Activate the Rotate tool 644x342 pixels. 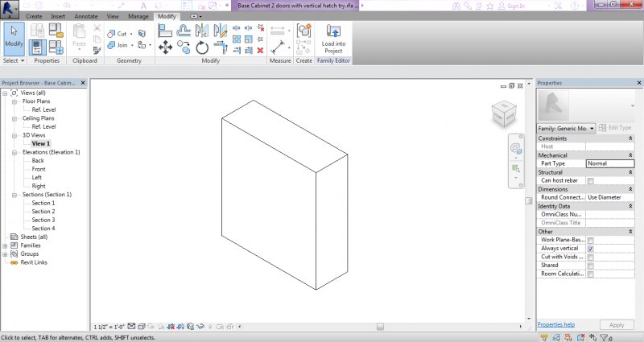tap(201, 47)
